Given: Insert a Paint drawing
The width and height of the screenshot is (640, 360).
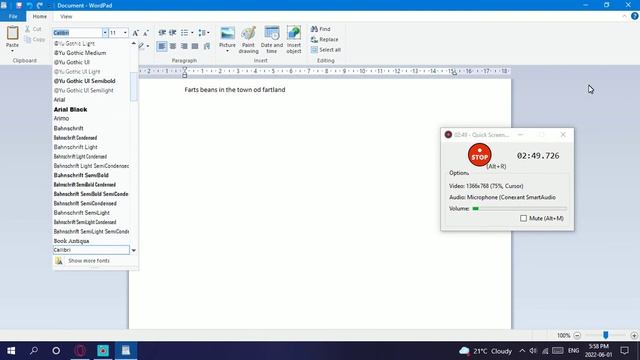Looking at the screenshot, I should (249, 40).
